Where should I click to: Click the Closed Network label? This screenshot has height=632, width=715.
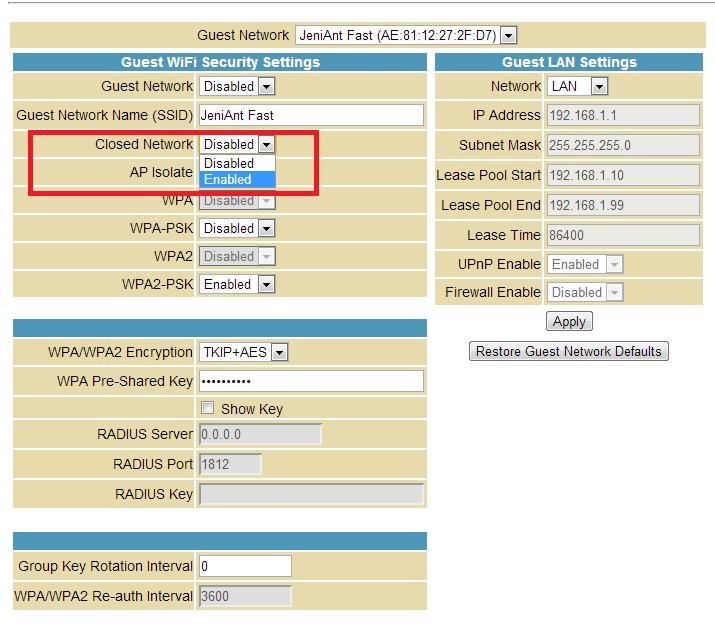coord(144,144)
